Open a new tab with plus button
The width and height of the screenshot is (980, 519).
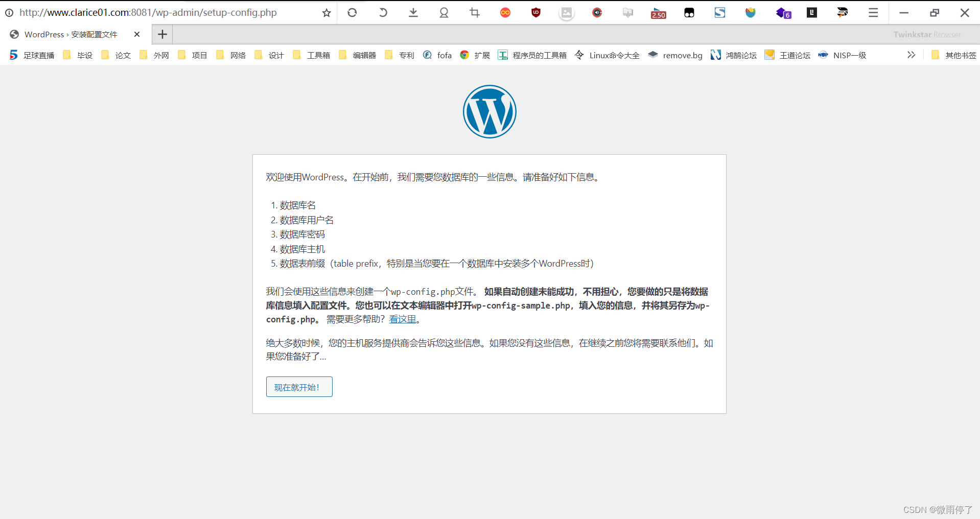coord(162,34)
